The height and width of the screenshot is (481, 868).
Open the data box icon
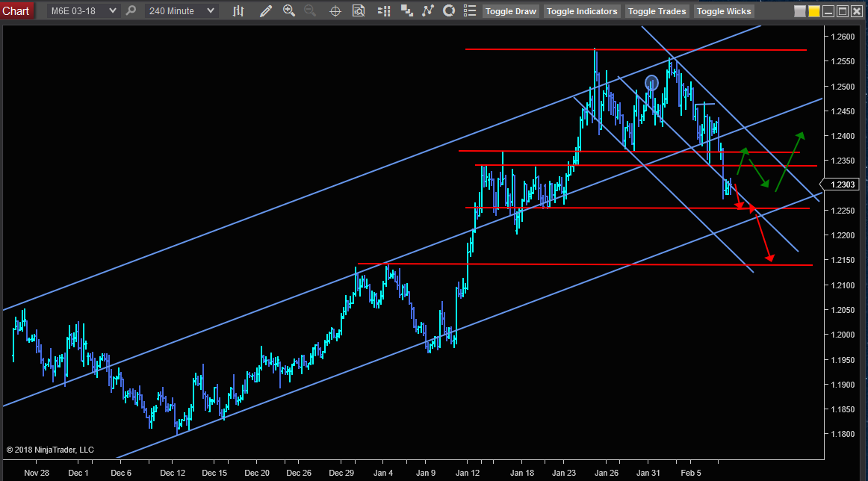point(359,11)
